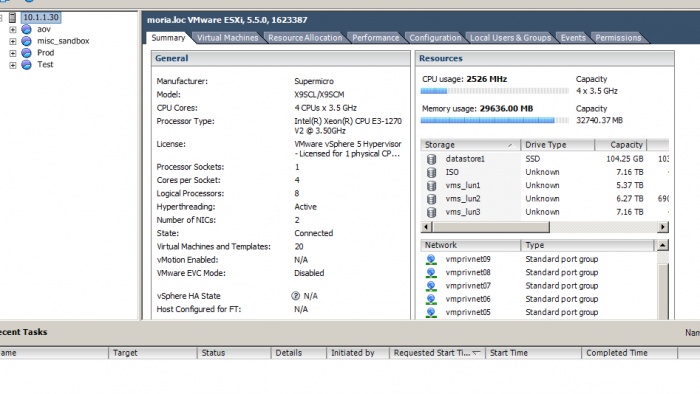This screenshot has width=700, height=394.
Task: Click the ISO datastore icon
Action: point(431,172)
